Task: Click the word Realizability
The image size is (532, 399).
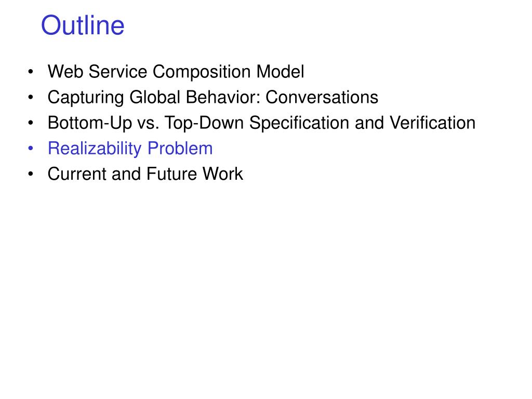Action: coord(95,149)
